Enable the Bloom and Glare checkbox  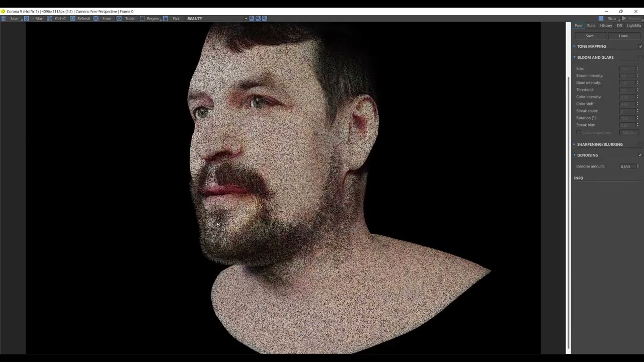coord(640,57)
